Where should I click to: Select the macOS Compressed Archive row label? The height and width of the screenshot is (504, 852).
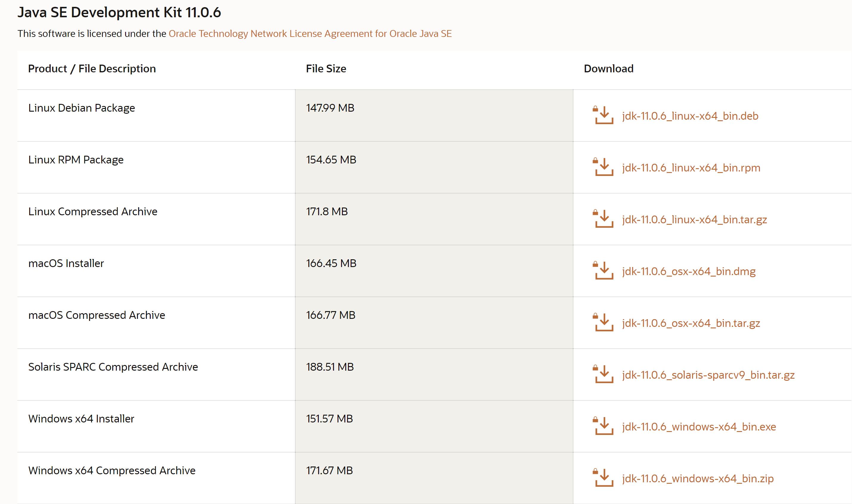(x=97, y=315)
